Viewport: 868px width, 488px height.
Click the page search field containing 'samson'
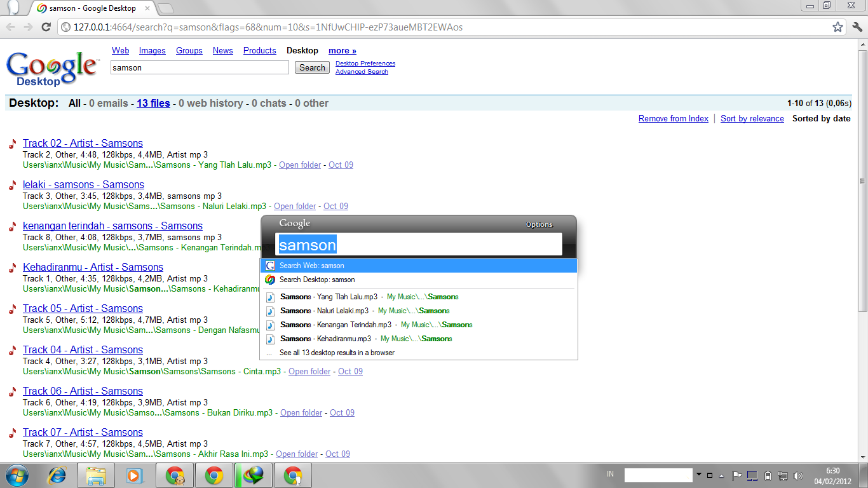tap(200, 67)
